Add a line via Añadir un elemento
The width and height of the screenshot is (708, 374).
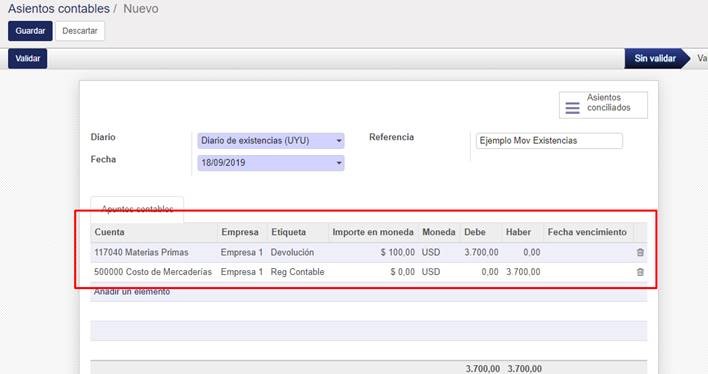point(132,292)
